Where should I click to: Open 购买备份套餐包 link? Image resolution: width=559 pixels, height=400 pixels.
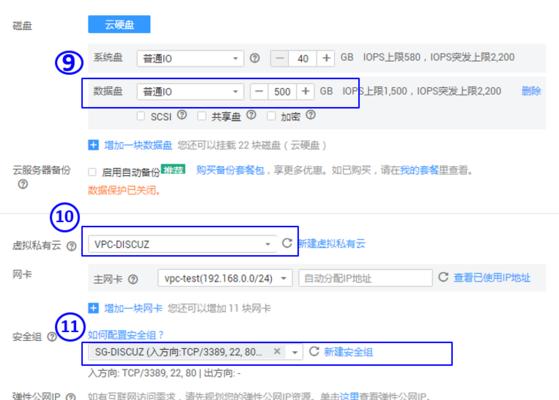231,170
